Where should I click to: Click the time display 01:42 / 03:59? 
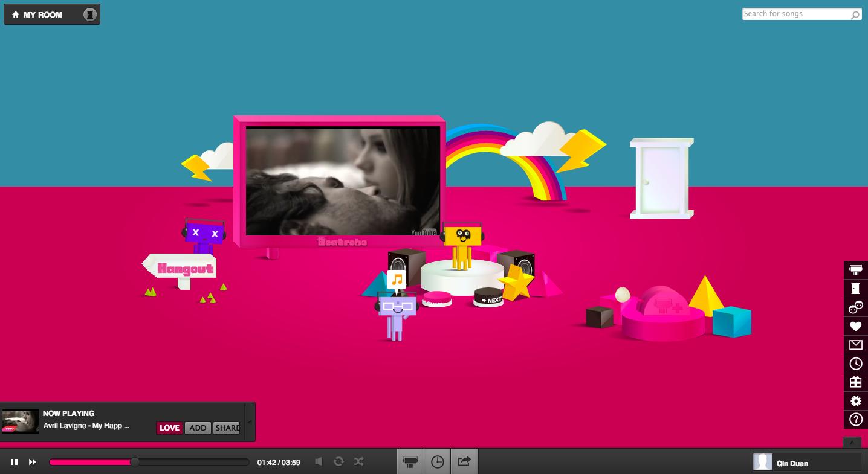tap(279, 463)
